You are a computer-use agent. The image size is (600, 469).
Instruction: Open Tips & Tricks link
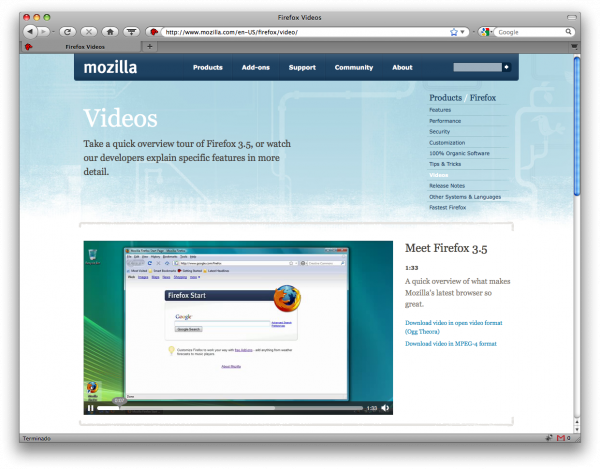[x=445, y=164]
